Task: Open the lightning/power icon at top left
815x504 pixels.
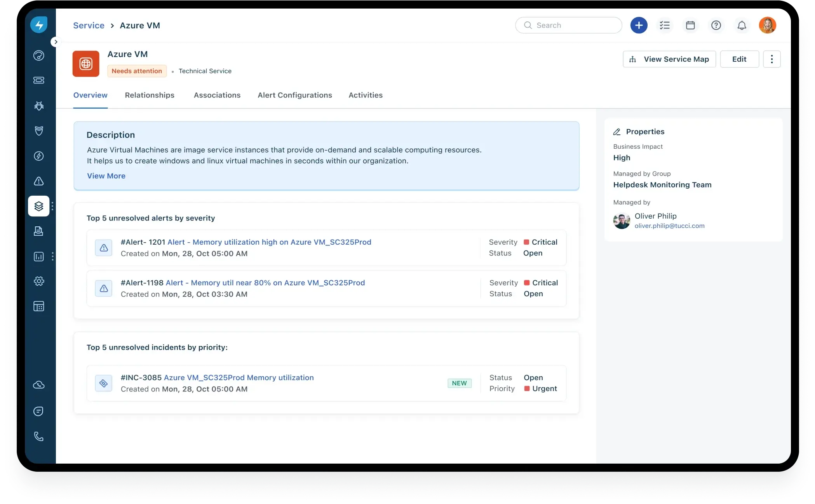Action: (39, 24)
